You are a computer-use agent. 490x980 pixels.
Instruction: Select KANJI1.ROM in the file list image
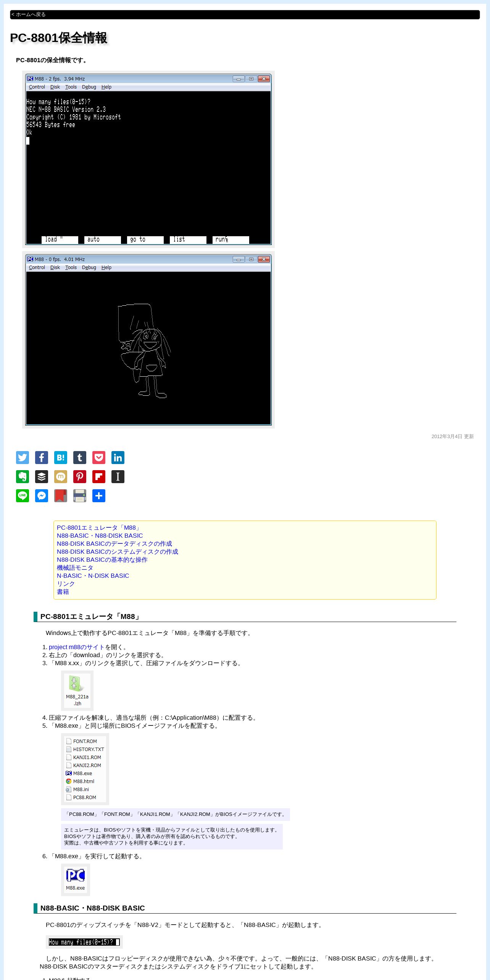[x=84, y=757]
